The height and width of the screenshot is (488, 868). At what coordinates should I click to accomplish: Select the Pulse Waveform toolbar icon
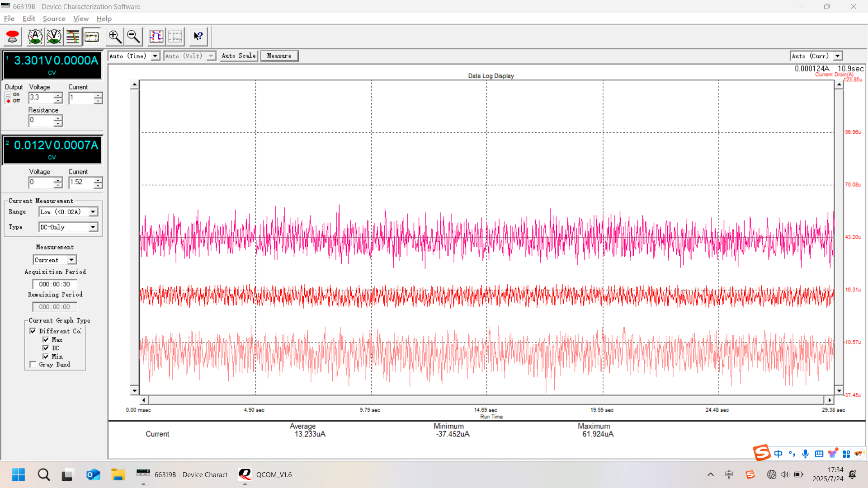156,37
